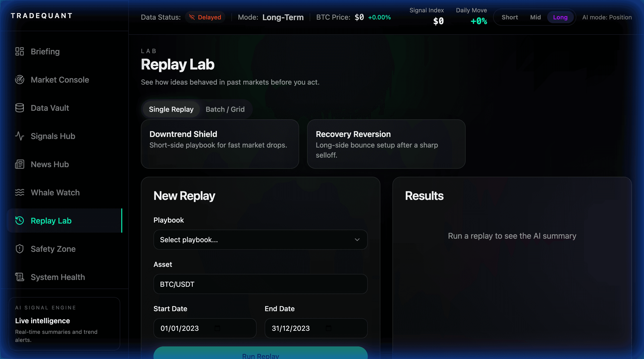This screenshot has width=644, height=359.
Task: Select the Single Replay tab
Action: (x=171, y=109)
